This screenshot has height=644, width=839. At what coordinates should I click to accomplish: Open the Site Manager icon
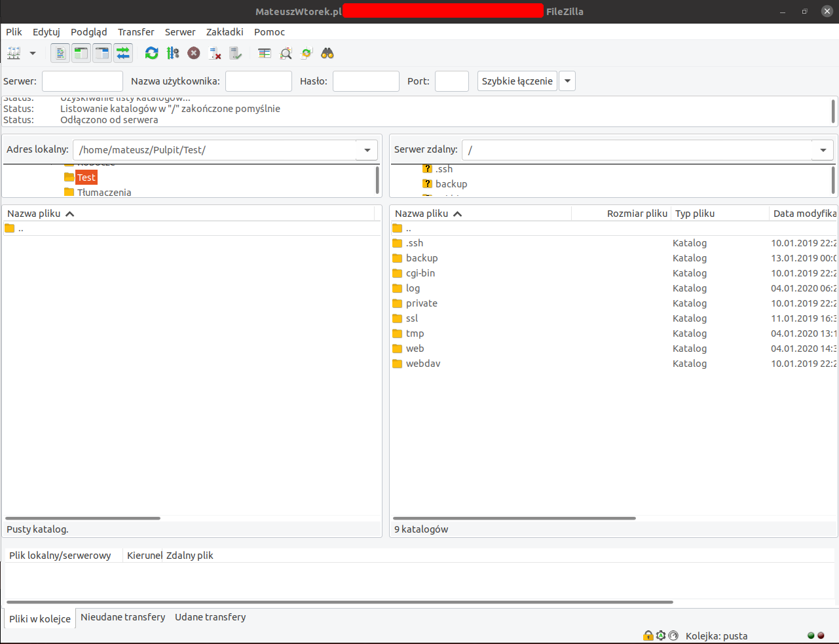14,53
